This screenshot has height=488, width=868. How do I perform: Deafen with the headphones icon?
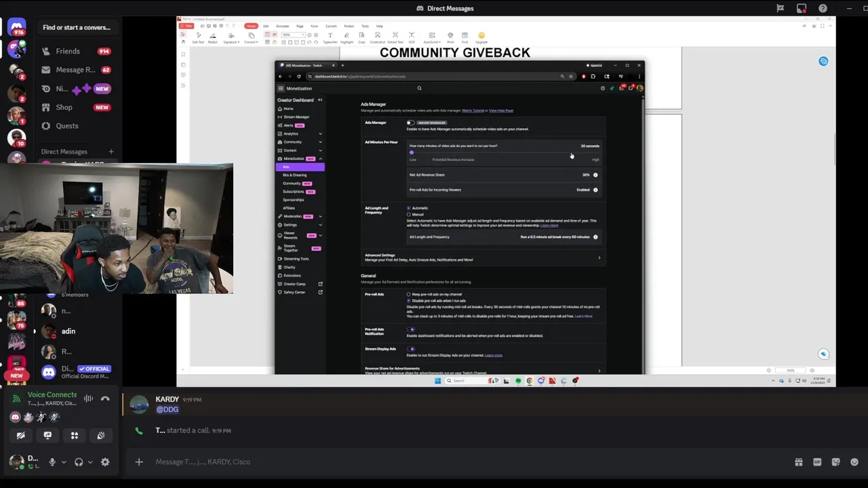pyautogui.click(x=79, y=462)
